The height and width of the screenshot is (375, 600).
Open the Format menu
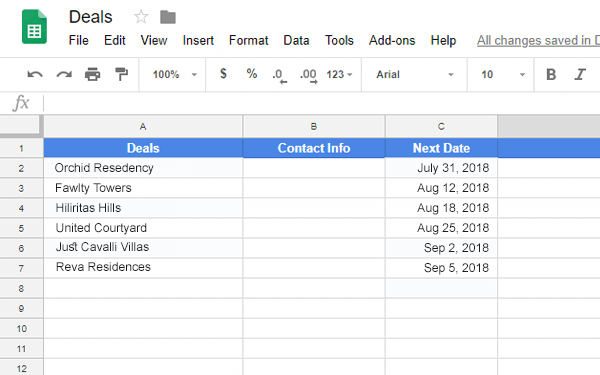pos(248,41)
